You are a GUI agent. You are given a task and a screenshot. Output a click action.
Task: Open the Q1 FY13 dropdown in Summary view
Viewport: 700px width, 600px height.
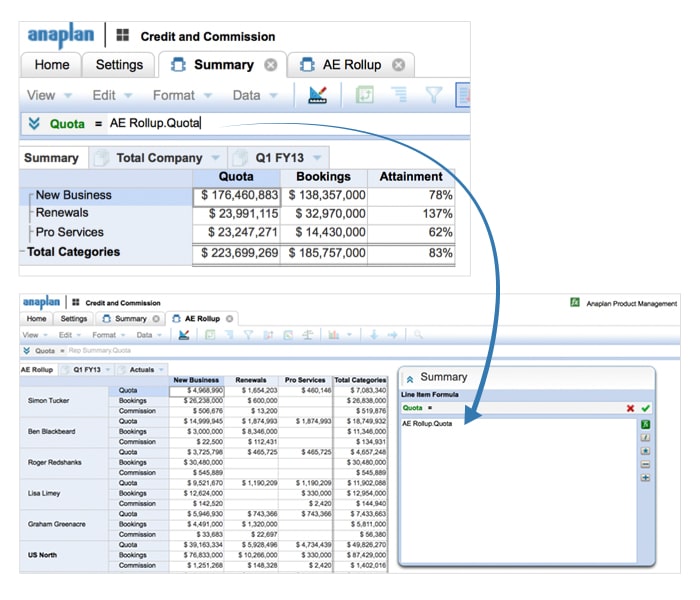pyautogui.click(x=317, y=158)
